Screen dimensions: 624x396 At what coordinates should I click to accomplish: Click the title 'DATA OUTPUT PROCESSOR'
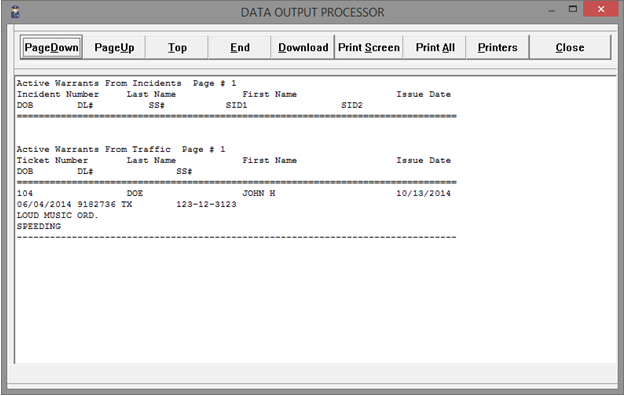(x=313, y=12)
